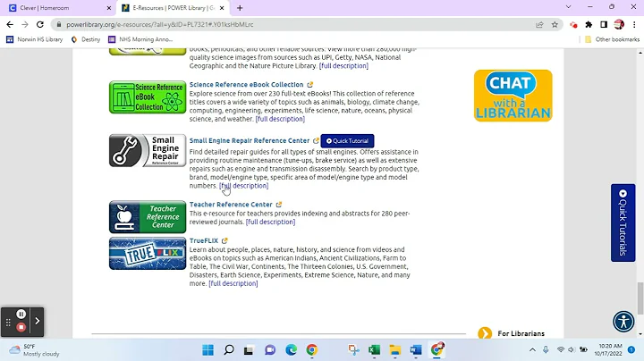Screen dimensions: 644x361
Task: Open a new browser tab
Action: [x=240, y=8]
